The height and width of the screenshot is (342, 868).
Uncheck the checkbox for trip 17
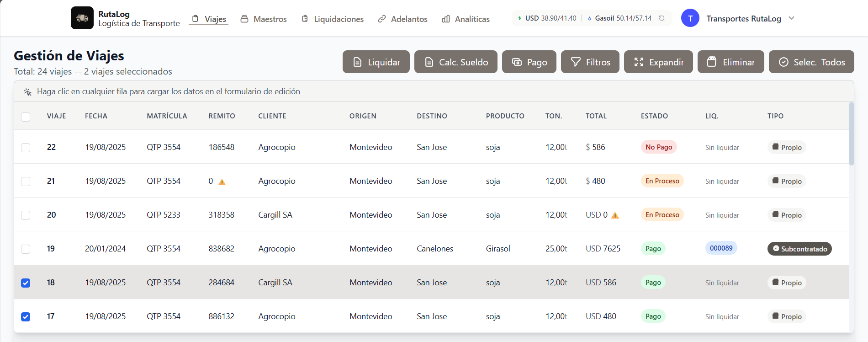(26, 317)
